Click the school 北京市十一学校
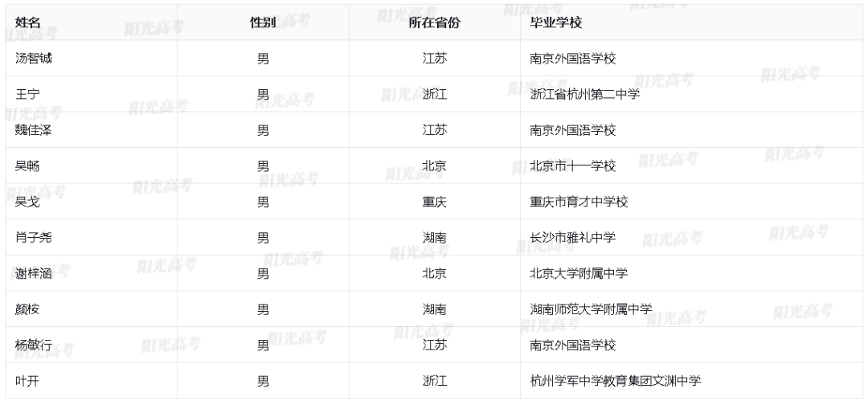The height and width of the screenshot is (401, 868). [x=573, y=166]
